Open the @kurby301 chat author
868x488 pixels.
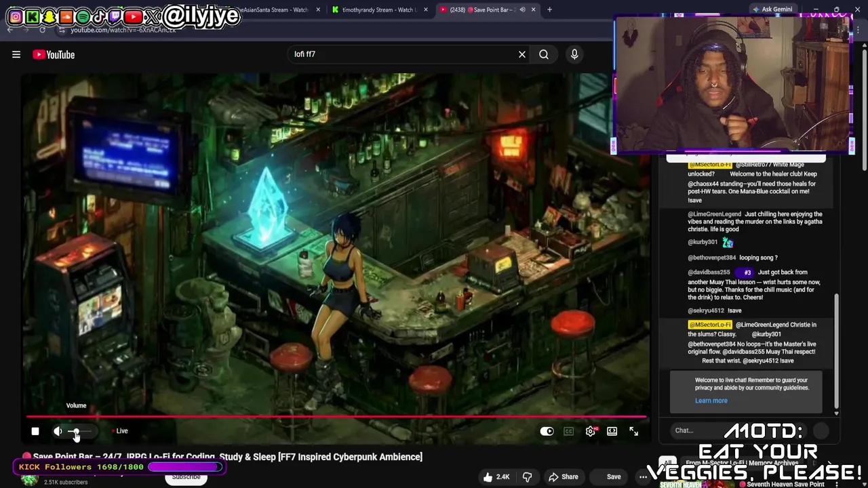coord(703,242)
